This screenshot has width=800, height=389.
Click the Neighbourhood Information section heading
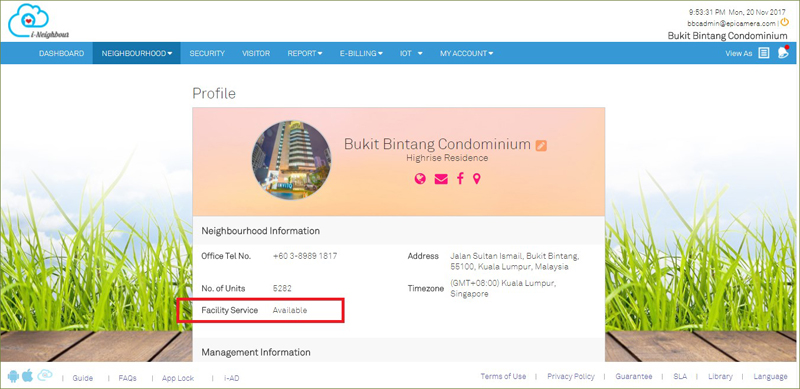coord(261,231)
